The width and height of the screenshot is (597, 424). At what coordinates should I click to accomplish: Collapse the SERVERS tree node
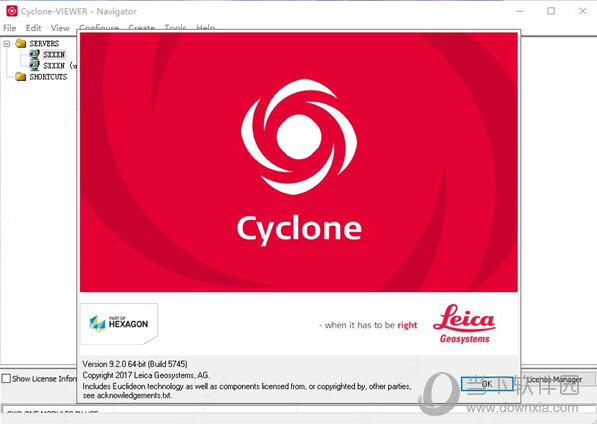click(6, 44)
